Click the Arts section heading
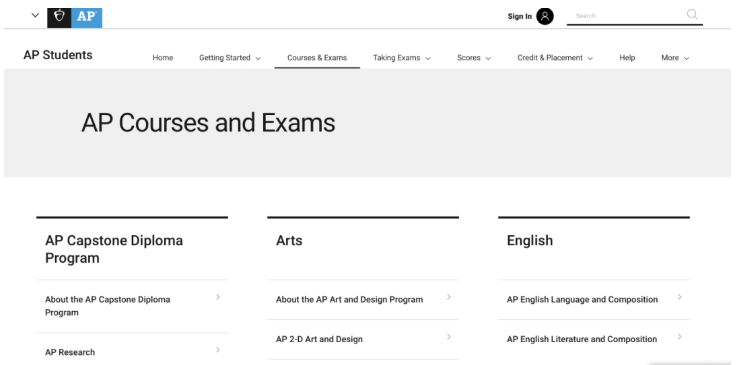Screen dimensions: 736x365 289,241
